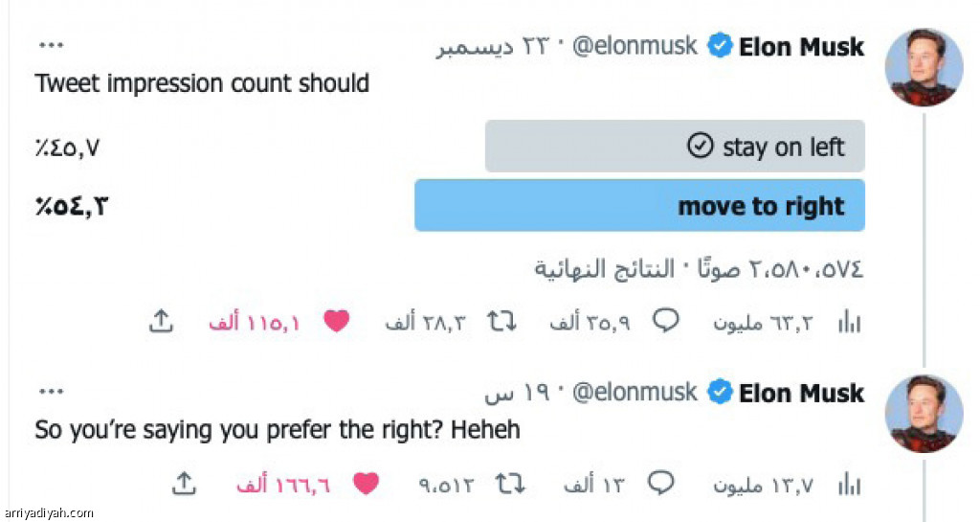
Task: Click the verified badge on first tweet
Action: pos(720,47)
